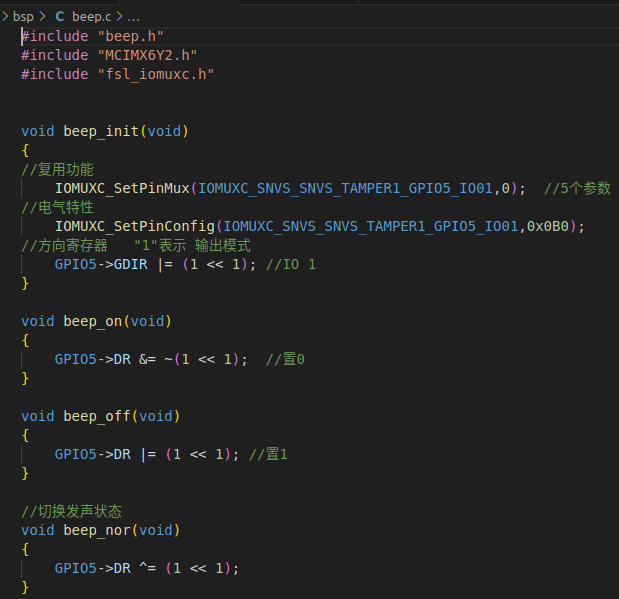Click the ^= operator in beep_nor
This screenshot has width=619, height=599.
[x=148, y=568]
